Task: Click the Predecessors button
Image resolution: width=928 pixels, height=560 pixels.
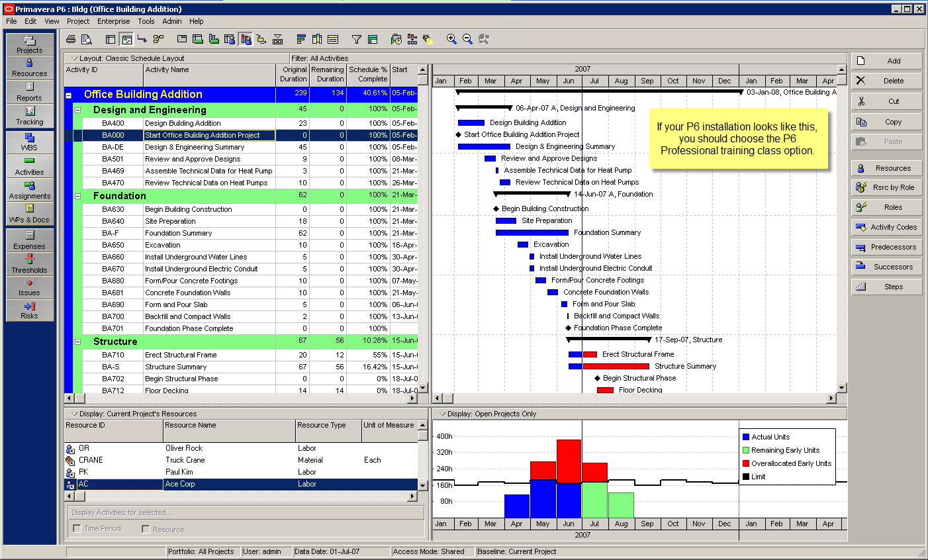Action: (x=886, y=247)
